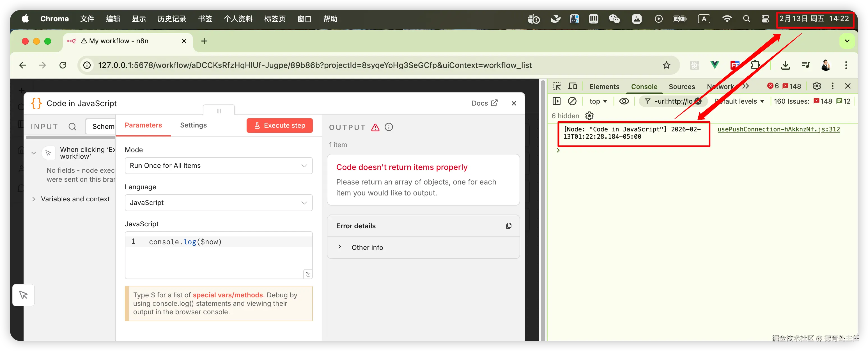
Task: Search input data with the magnifier icon
Action: (72, 127)
